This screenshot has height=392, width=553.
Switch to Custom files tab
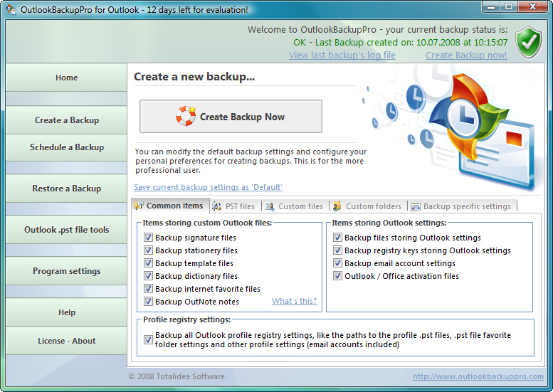295,206
